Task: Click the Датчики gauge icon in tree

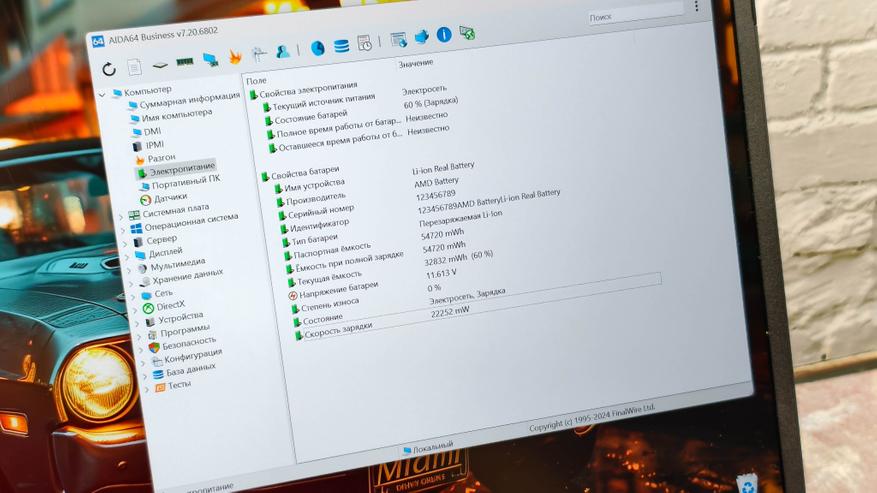Action: click(x=145, y=200)
